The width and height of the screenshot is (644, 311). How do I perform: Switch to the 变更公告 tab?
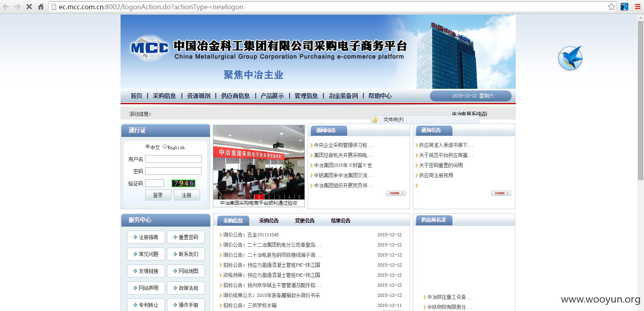point(305,221)
